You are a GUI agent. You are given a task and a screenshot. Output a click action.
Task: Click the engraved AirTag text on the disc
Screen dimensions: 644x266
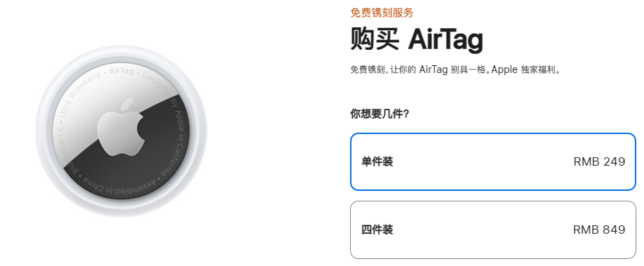point(121,71)
